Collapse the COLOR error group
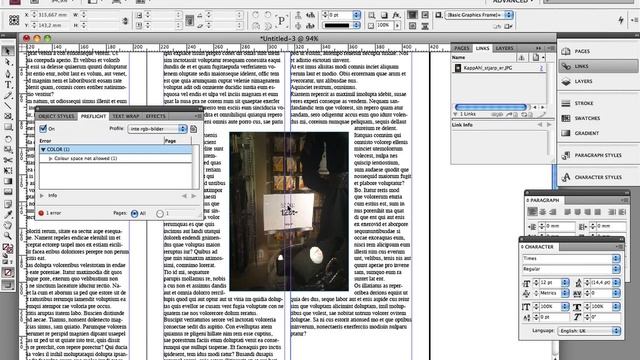 click(x=43, y=149)
